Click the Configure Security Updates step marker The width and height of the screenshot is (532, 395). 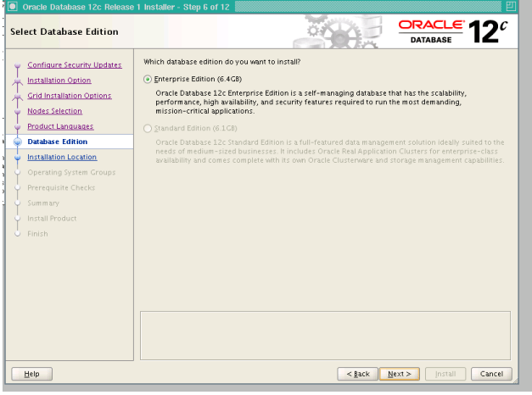(18, 65)
